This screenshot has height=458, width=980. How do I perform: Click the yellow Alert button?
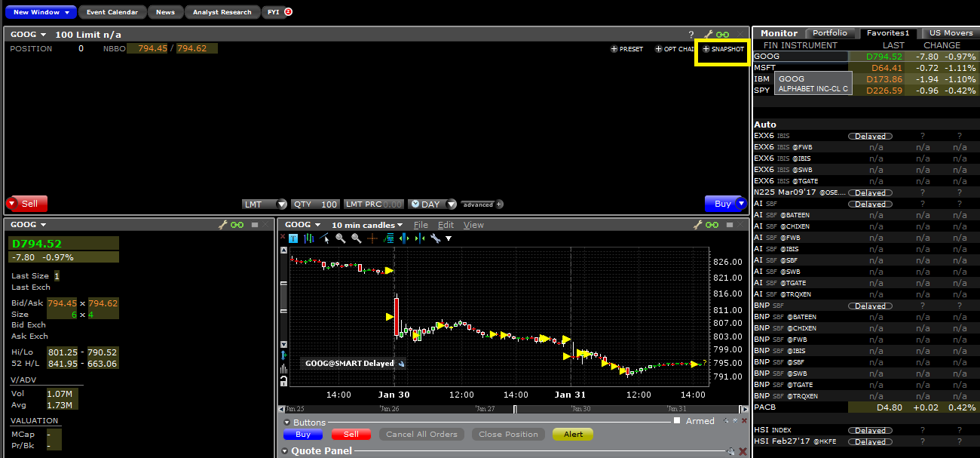point(573,435)
